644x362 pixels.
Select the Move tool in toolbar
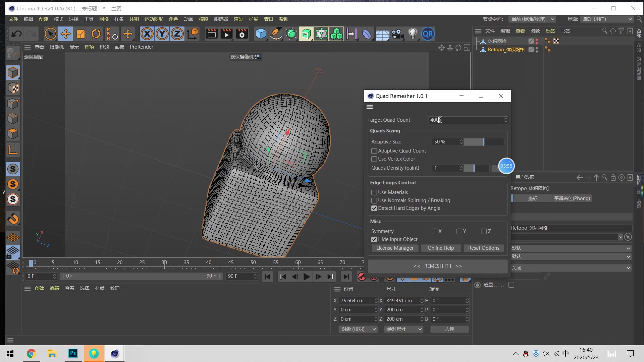[65, 34]
